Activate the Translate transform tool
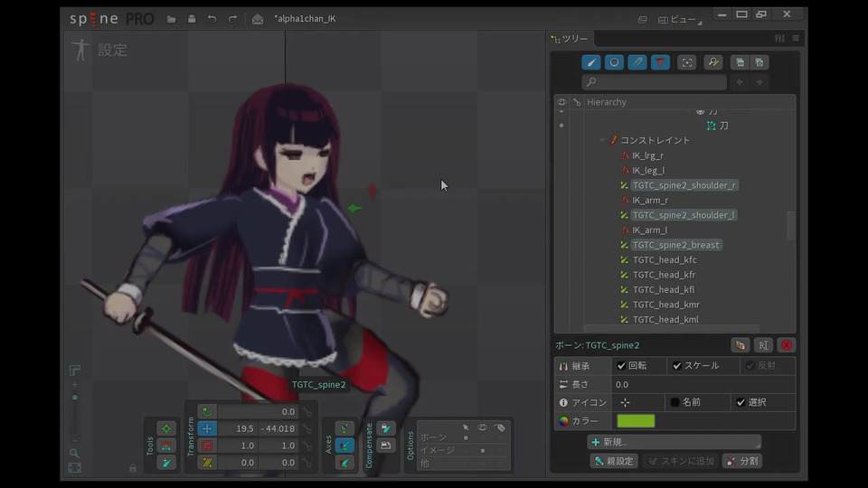This screenshot has width=868, height=488. (207, 428)
